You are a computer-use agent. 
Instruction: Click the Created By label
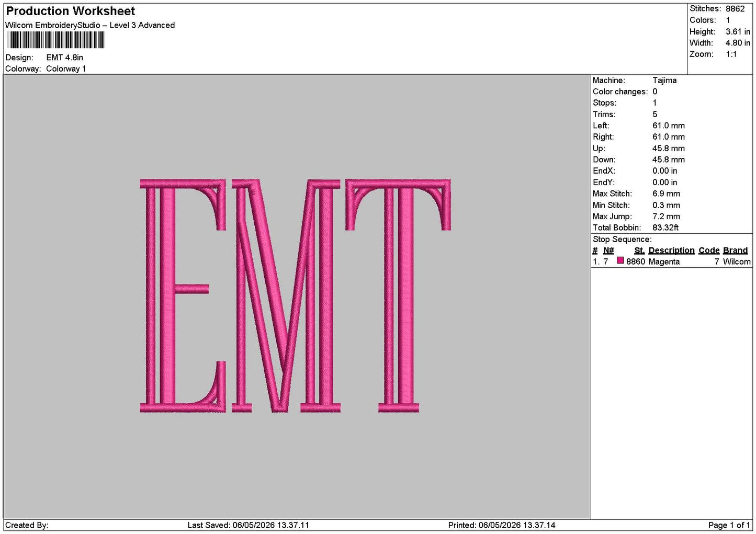tap(27, 525)
